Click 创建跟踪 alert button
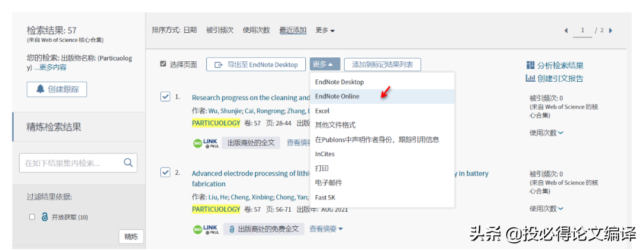The width and height of the screenshot is (644, 250). pos(57,89)
